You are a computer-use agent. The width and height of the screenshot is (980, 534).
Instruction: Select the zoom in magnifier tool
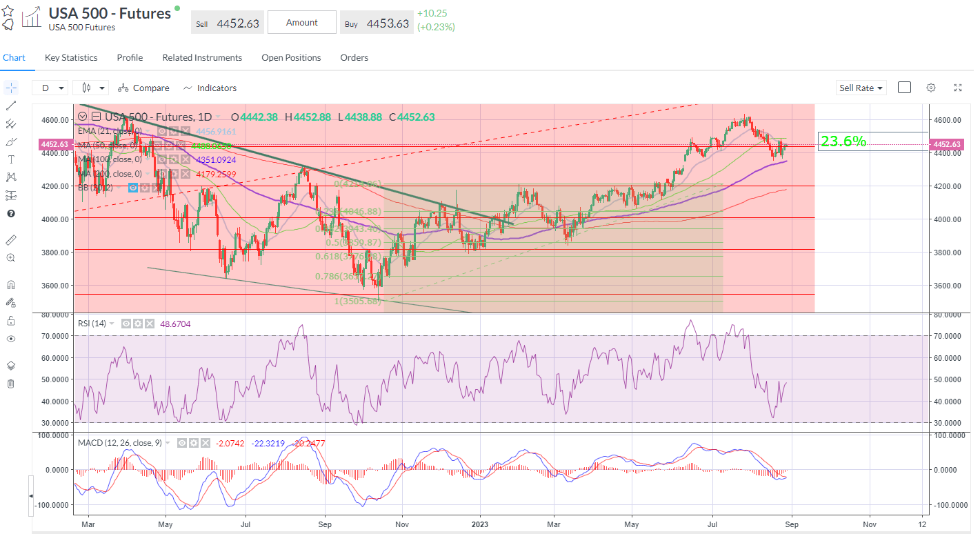(10, 257)
